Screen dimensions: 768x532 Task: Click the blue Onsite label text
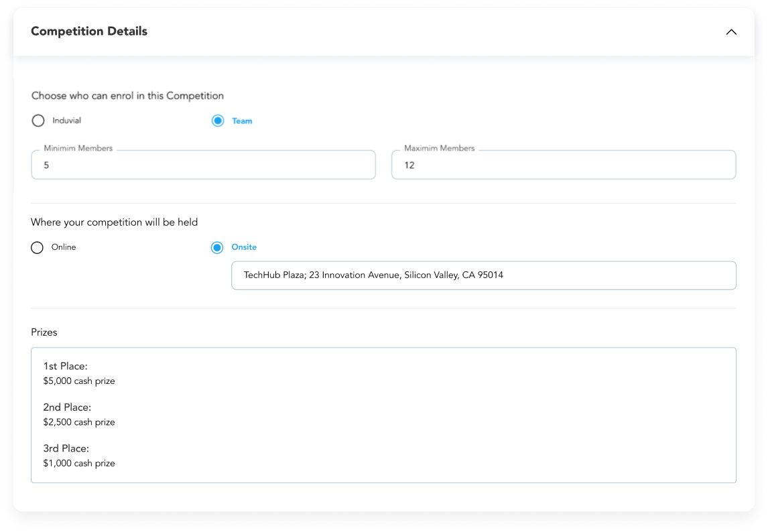coord(244,247)
